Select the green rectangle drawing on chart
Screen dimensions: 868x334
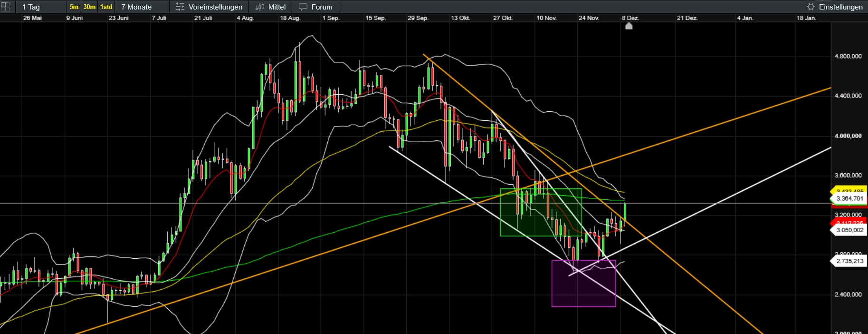(541, 212)
